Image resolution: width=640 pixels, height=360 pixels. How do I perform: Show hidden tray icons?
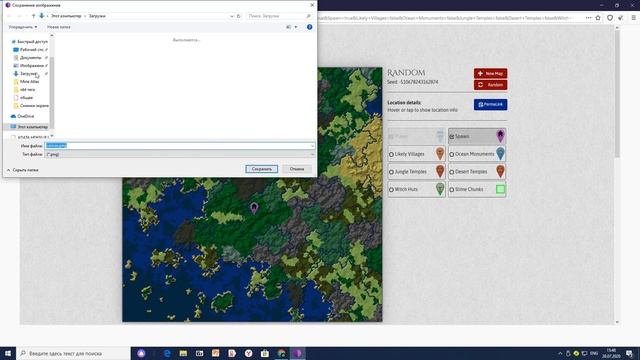(560, 353)
